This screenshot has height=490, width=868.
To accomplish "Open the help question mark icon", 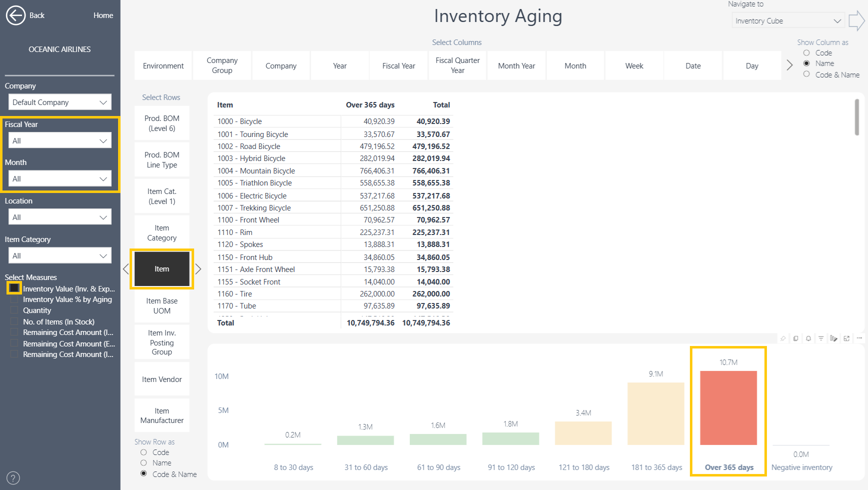I will (14, 478).
